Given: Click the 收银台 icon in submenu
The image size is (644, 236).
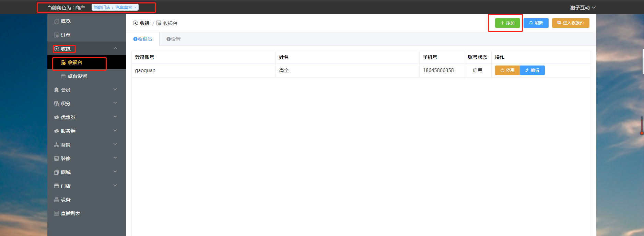Looking at the screenshot, I should pyautogui.click(x=63, y=62).
